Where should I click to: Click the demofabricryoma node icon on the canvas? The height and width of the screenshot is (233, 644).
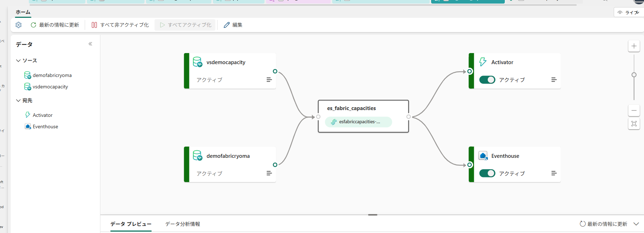198,156
